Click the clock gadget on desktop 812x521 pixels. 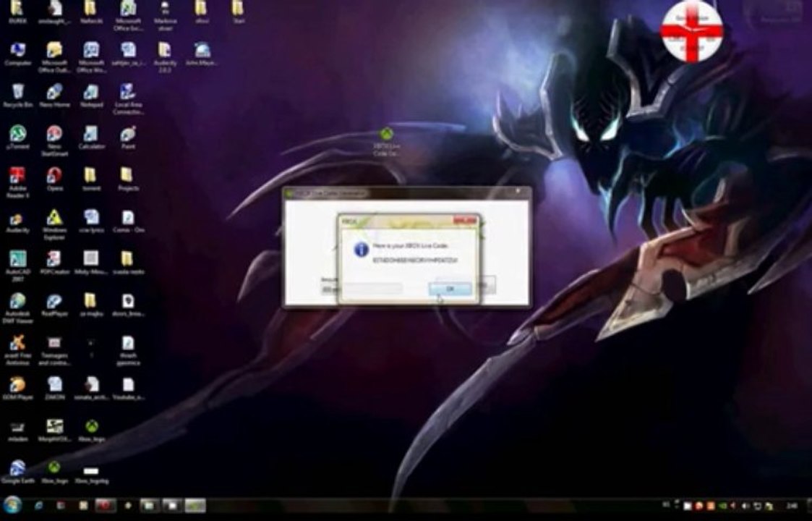[692, 32]
